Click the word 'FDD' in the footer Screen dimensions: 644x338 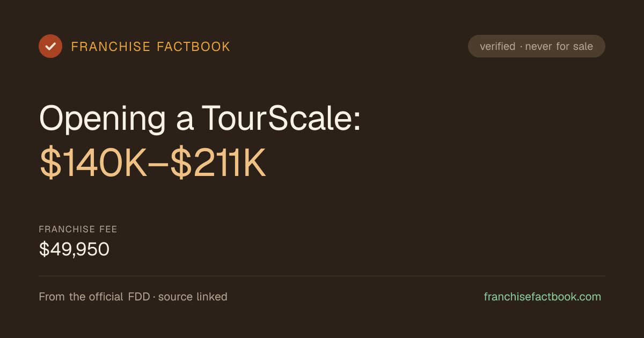point(139,297)
